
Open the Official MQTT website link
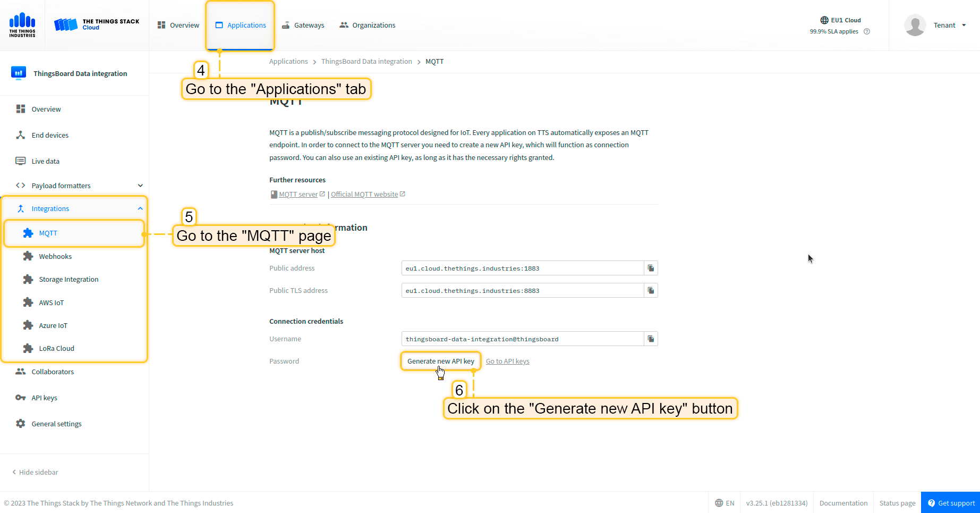pyautogui.click(x=364, y=195)
